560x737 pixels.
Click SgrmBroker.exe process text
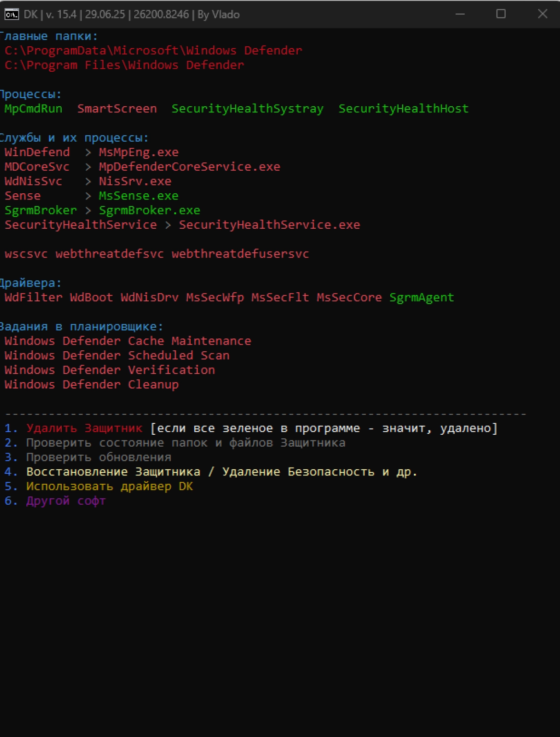[x=150, y=210]
